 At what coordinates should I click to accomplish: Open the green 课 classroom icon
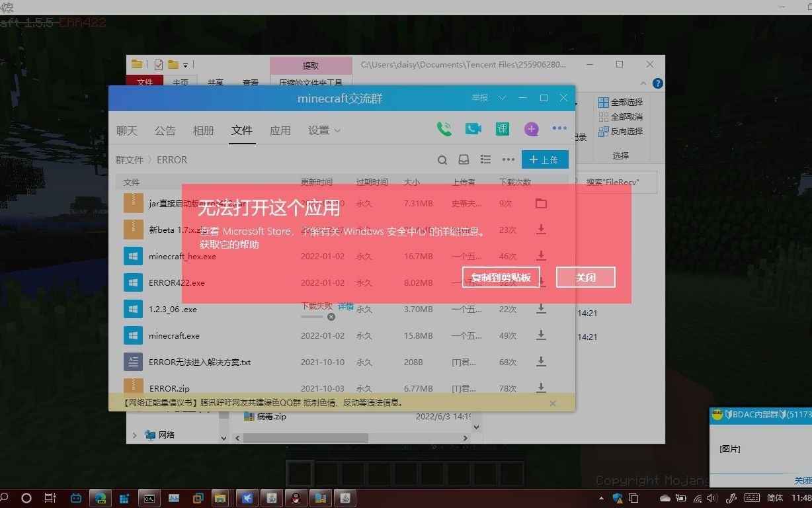coord(503,129)
